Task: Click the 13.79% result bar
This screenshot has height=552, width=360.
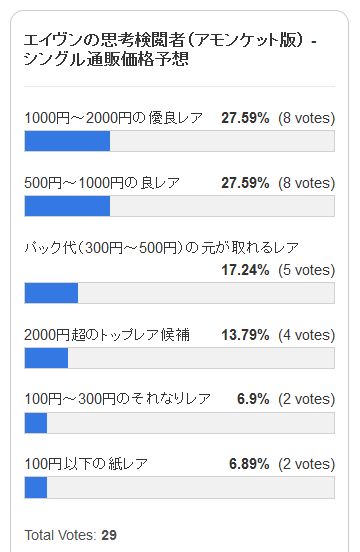Action: pos(179,358)
